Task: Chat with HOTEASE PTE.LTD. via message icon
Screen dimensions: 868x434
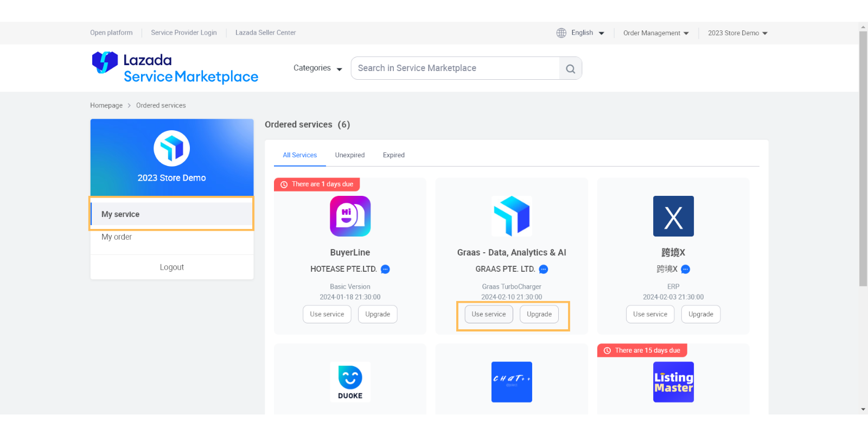Action: [x=385, y=269]
